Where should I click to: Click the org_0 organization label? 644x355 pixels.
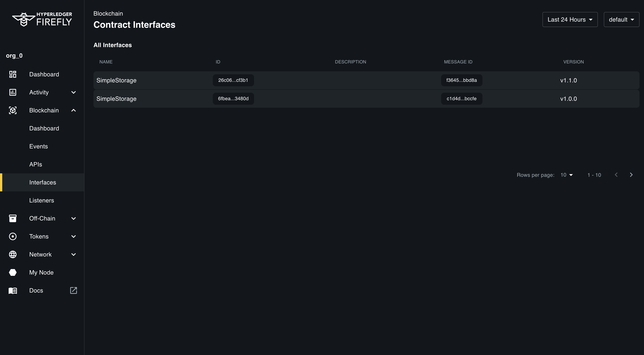pos(14,56)
